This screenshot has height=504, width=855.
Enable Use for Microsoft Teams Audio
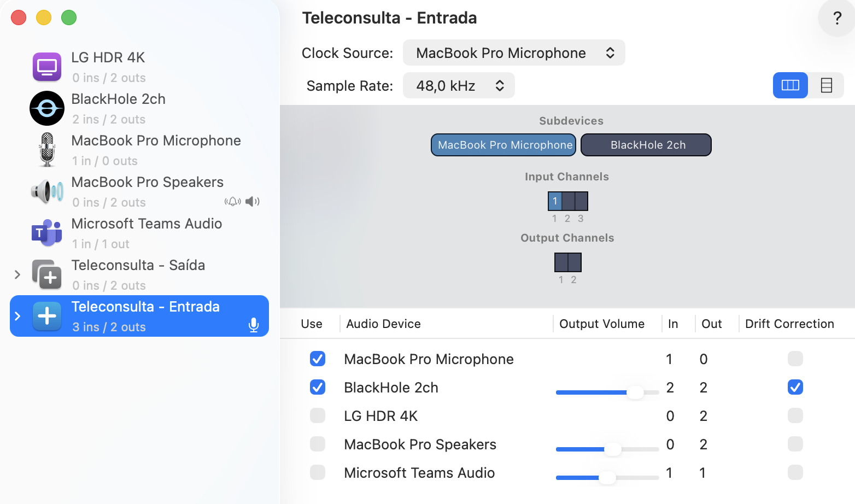tap(318, 472)
